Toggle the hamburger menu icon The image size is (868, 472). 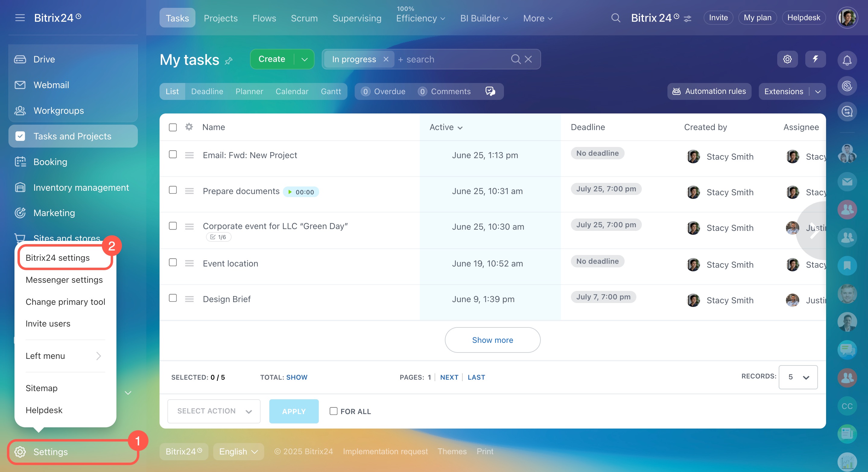coord(20,18)
